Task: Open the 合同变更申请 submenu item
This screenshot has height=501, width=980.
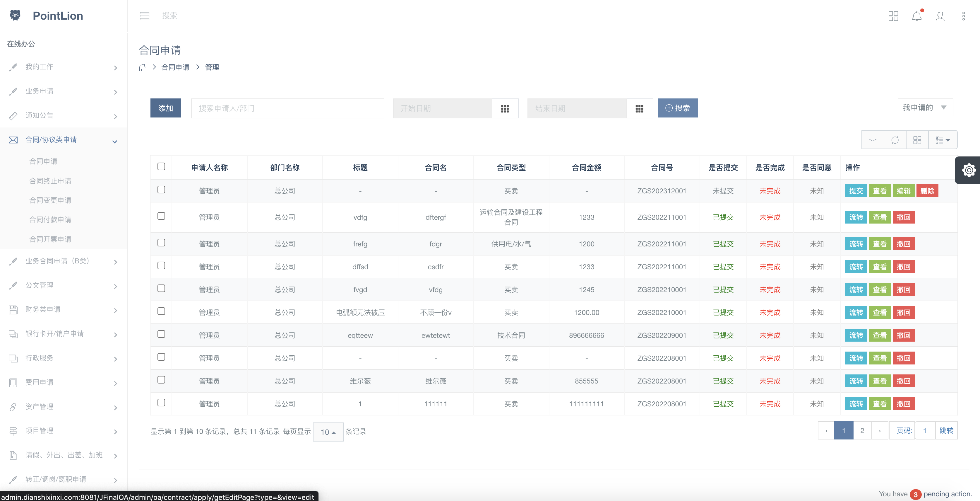Action: (x=50, y=200)
